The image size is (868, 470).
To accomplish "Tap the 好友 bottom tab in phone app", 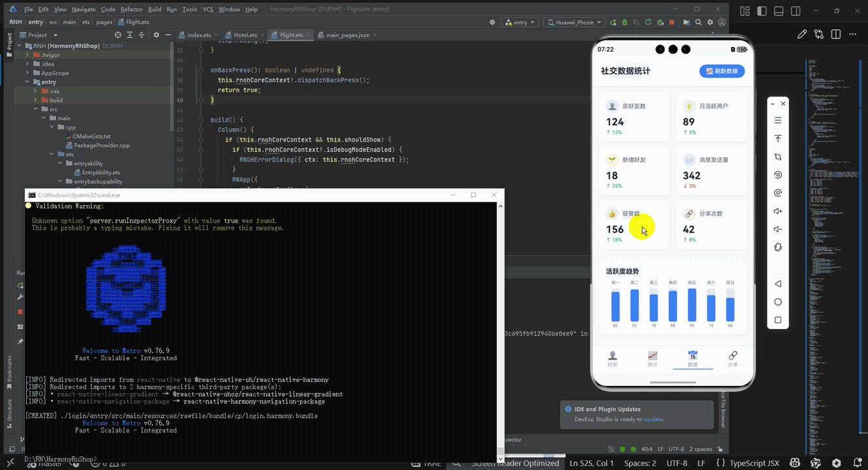I will 612,359.
